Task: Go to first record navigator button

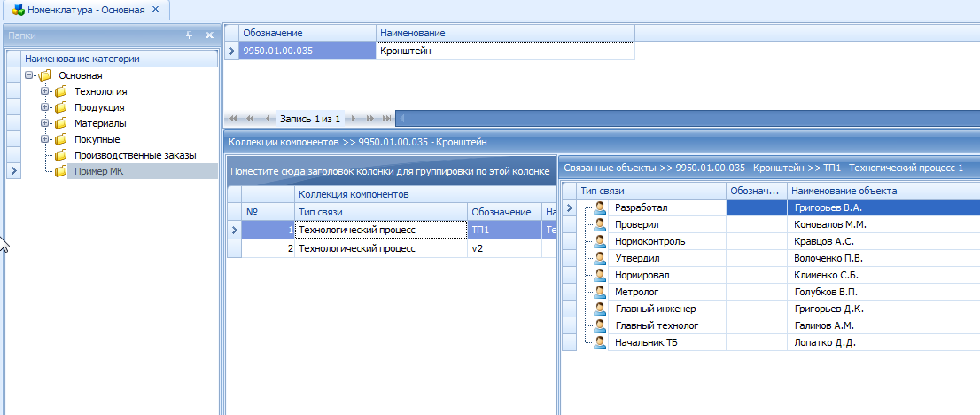Action: (233, 118)
